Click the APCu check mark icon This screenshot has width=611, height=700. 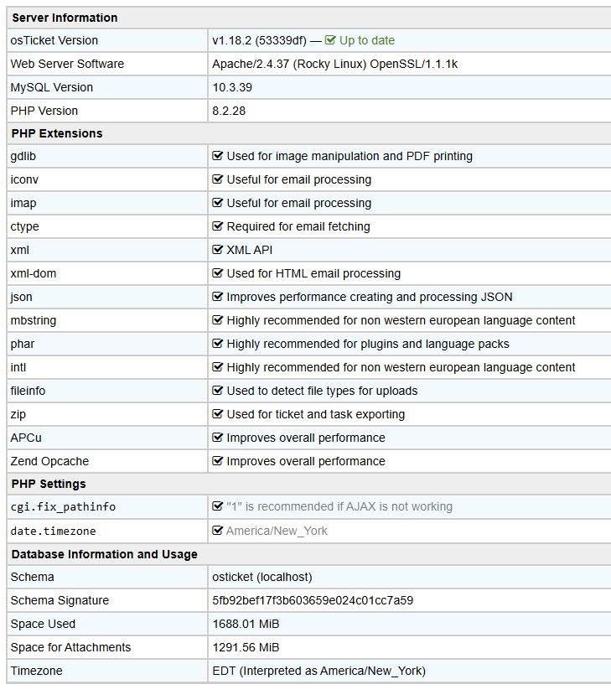[x=218, y=438]
